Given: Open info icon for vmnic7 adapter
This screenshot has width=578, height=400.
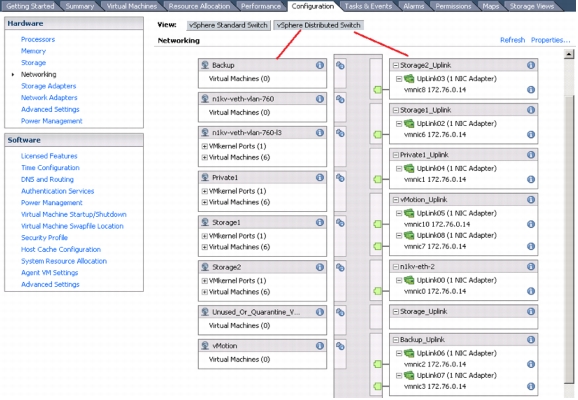Looking at the screenshot, I should [x=531, y=246].
